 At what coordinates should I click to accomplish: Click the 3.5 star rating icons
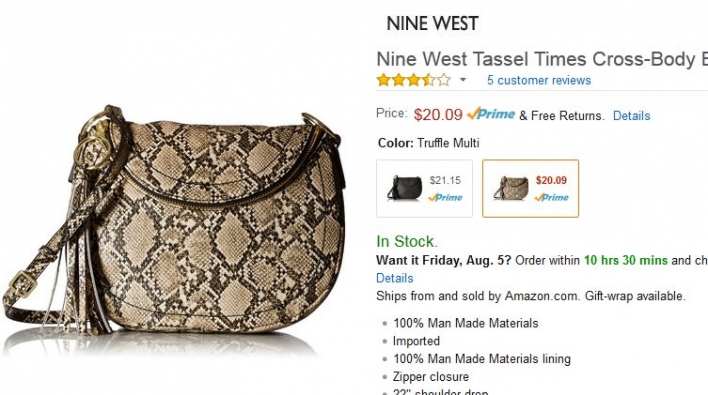(414, 80)
